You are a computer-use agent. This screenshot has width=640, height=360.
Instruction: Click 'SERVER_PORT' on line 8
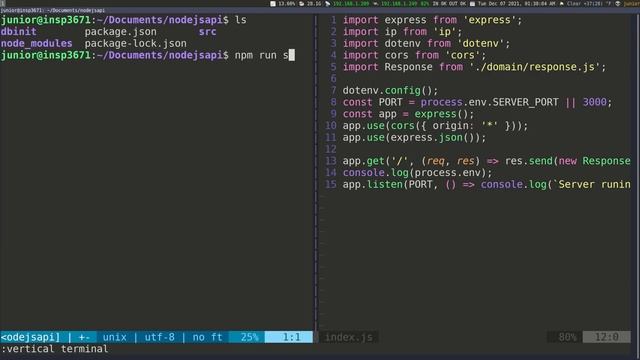(x=525, y=102)
